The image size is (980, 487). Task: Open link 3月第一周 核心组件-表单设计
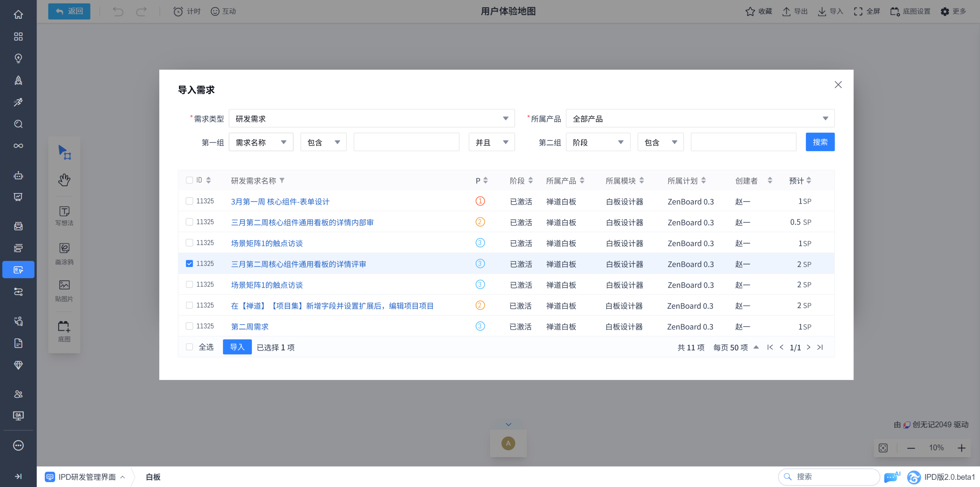pos(280,201)
